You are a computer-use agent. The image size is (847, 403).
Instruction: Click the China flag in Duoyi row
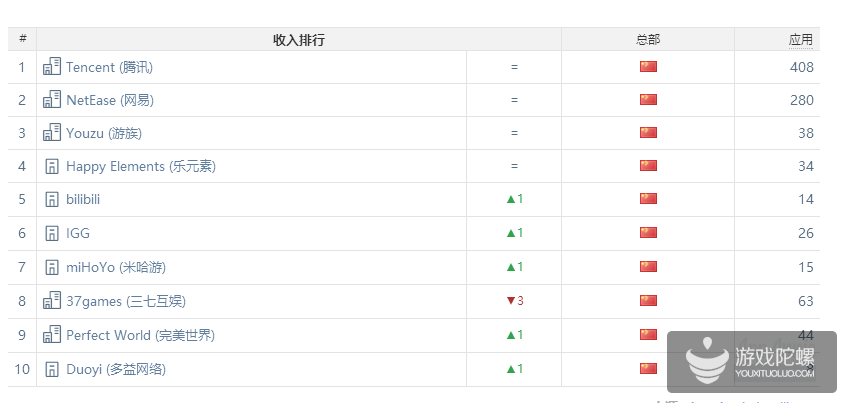648,369
